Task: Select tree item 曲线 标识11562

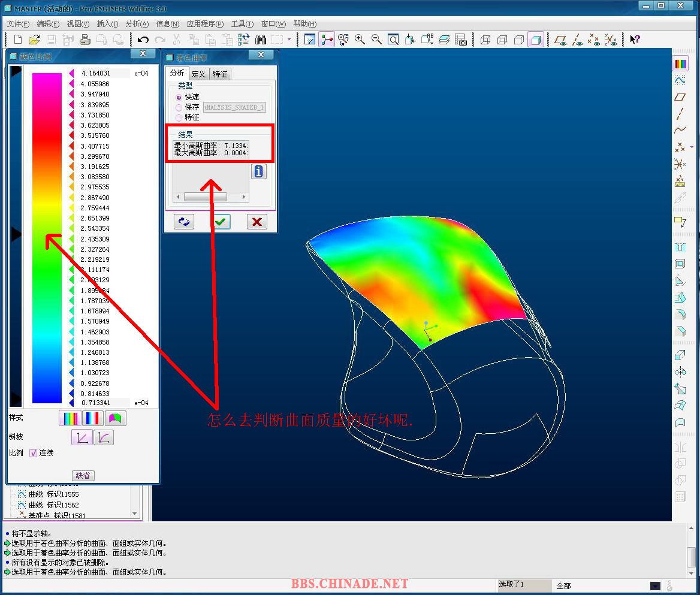Action: point(53,505)
